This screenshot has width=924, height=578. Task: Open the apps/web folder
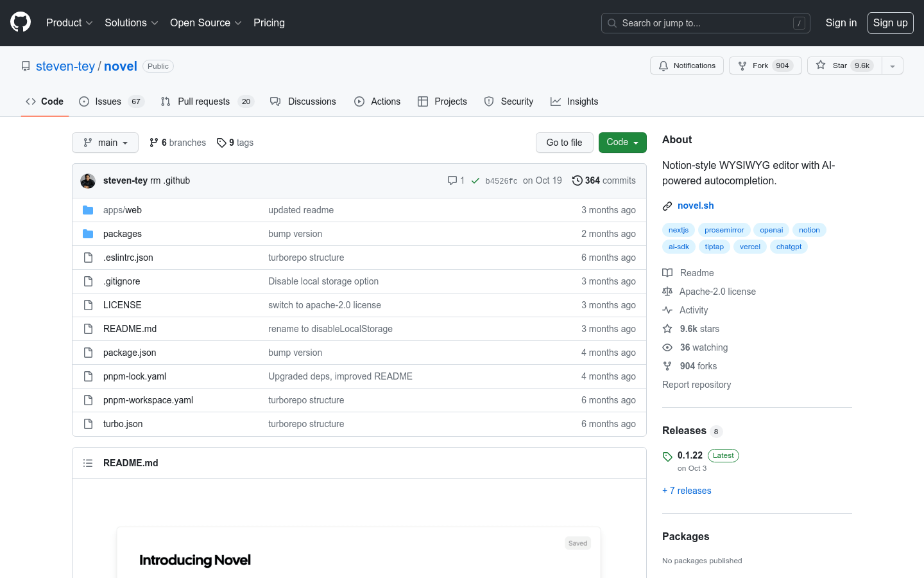123,210
